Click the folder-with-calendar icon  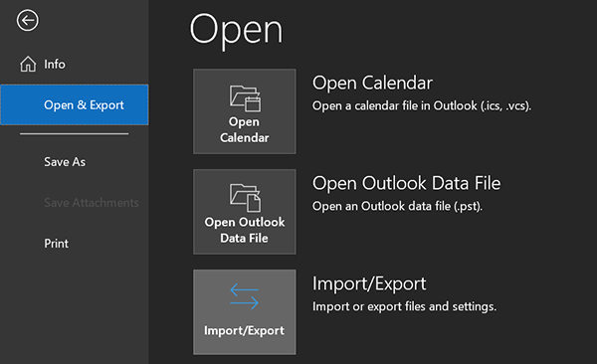coord(245,98)
